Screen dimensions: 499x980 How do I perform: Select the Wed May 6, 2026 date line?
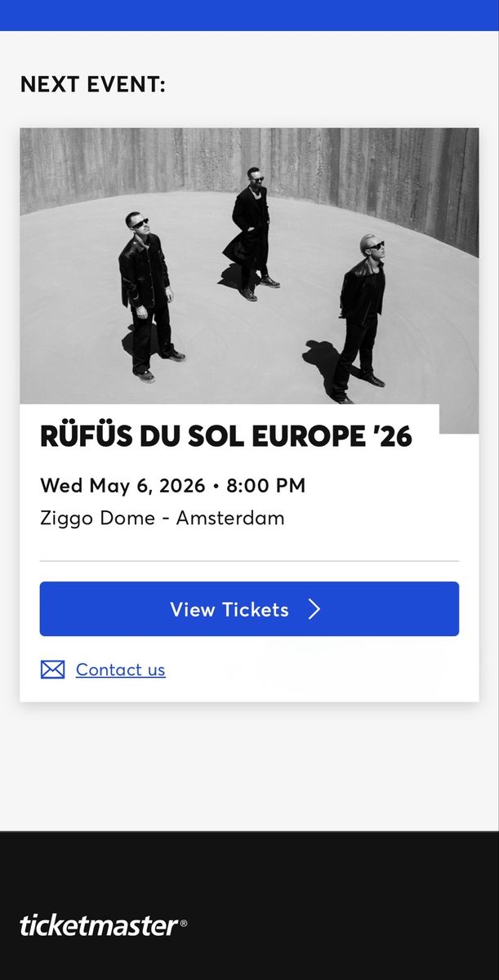click(x=172, y=485)
